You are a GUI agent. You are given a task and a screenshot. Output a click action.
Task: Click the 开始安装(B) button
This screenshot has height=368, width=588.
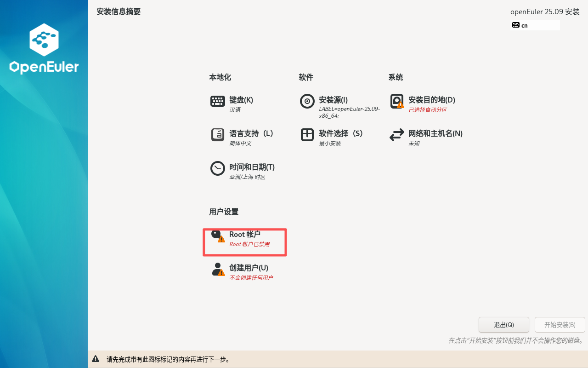coord(560,325)
